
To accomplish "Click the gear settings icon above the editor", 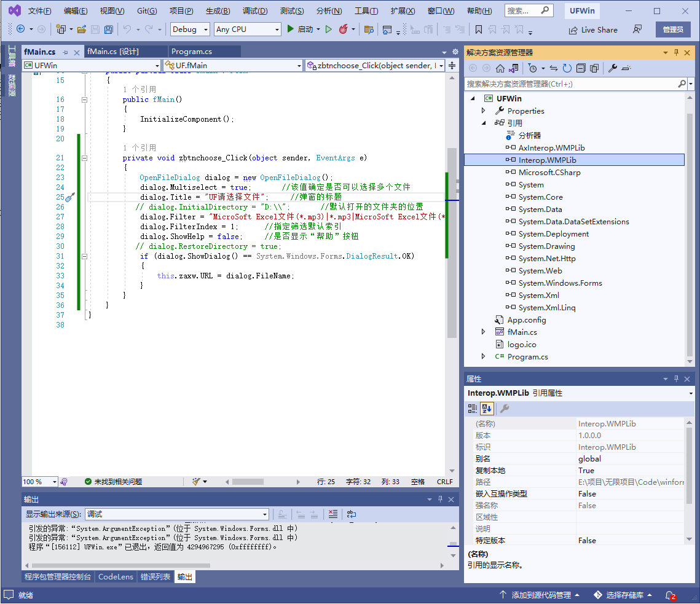I will (455, 52).
